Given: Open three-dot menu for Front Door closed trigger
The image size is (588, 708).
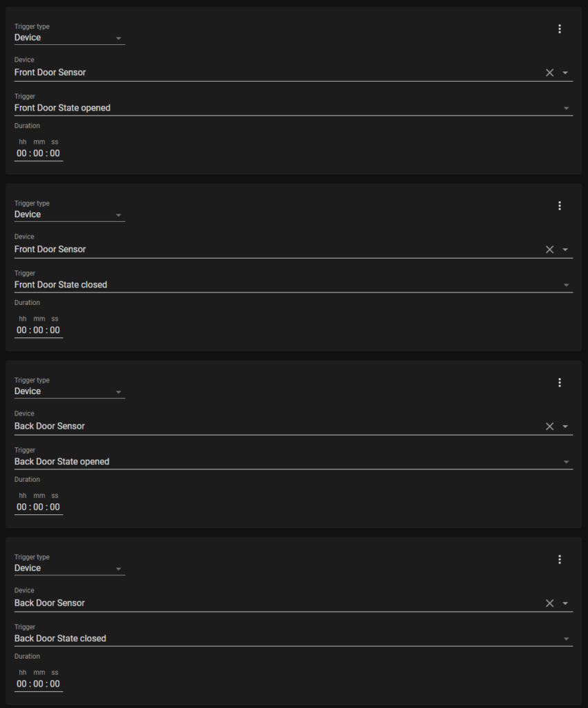Looking at the screenshot, I should (560, 206).
